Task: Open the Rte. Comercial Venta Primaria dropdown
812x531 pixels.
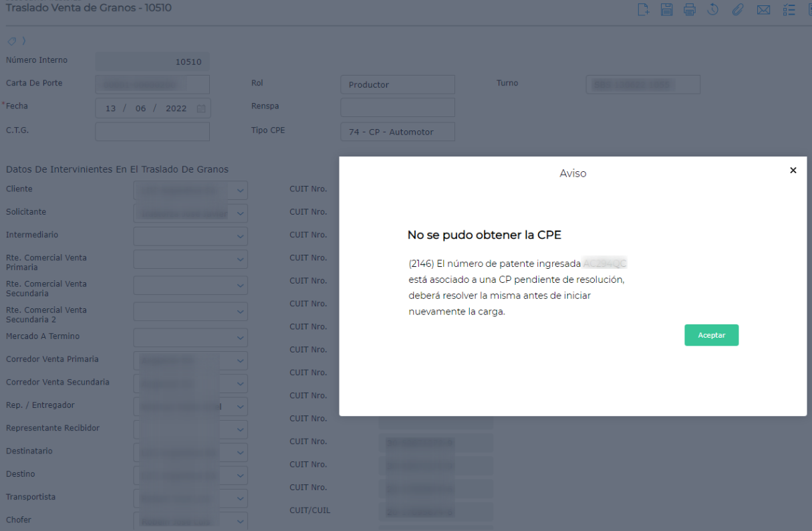Action: (240, 259)
